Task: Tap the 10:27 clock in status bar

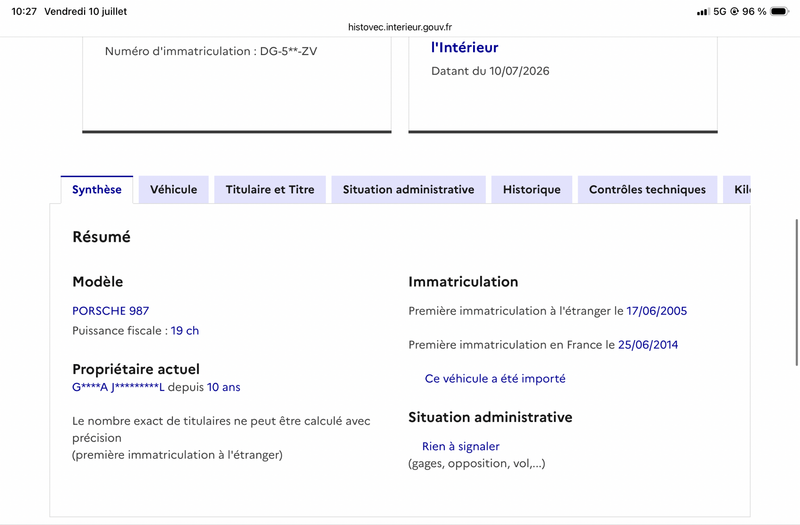Action: pyautogui.click(x=24, y=11)
